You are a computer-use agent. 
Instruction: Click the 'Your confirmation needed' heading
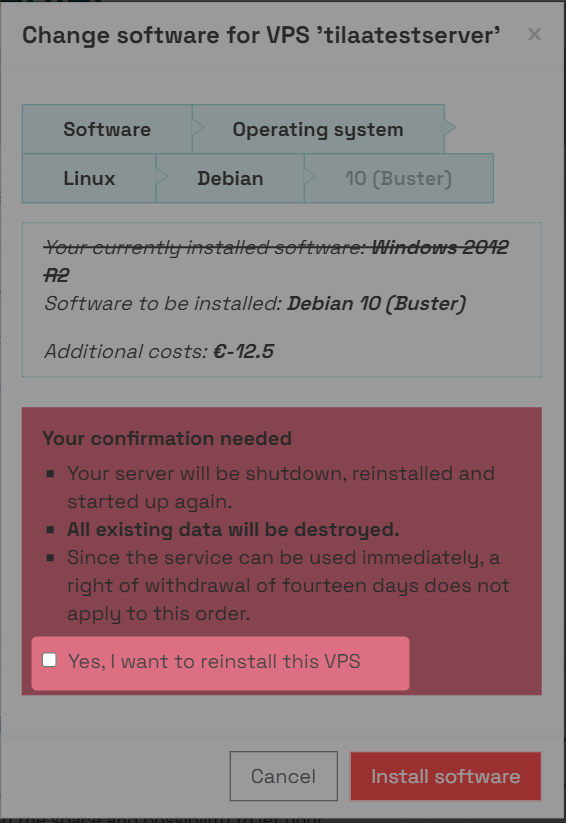pyautogui.click(x=167, y=438)
